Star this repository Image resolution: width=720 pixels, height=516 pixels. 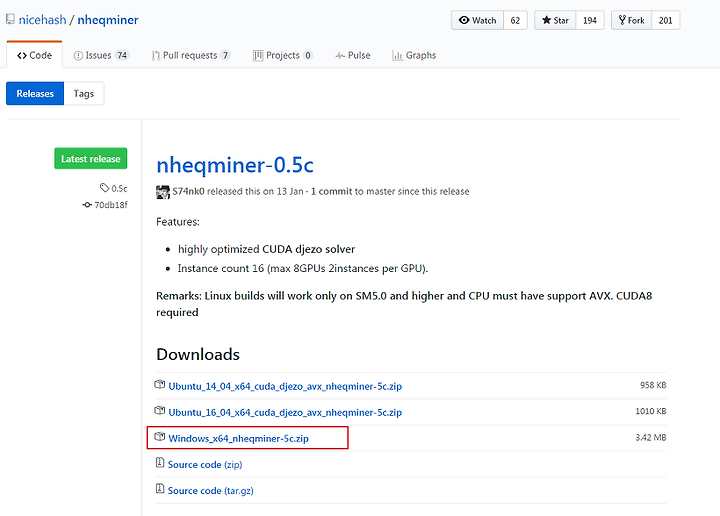(x=555, y=20)
